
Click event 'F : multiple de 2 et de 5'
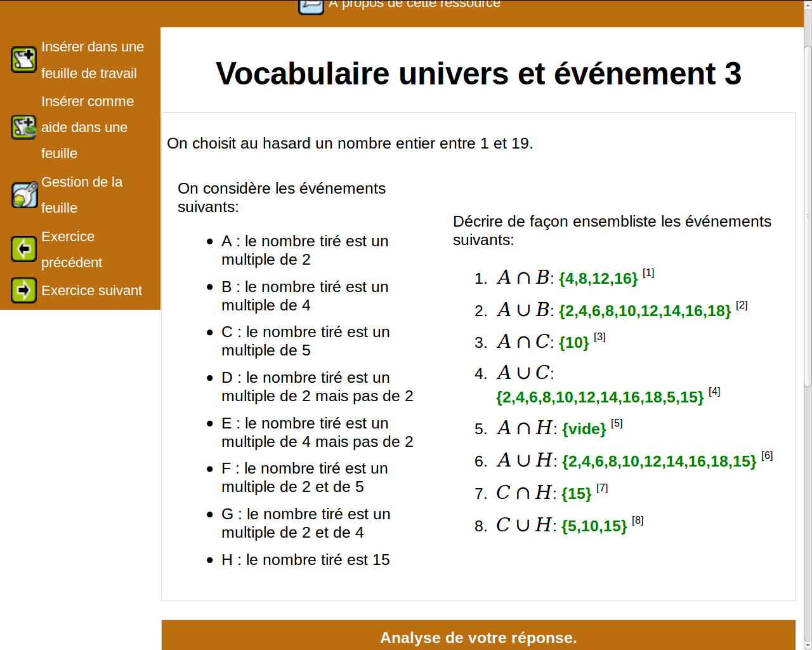(x=304, y=477)
